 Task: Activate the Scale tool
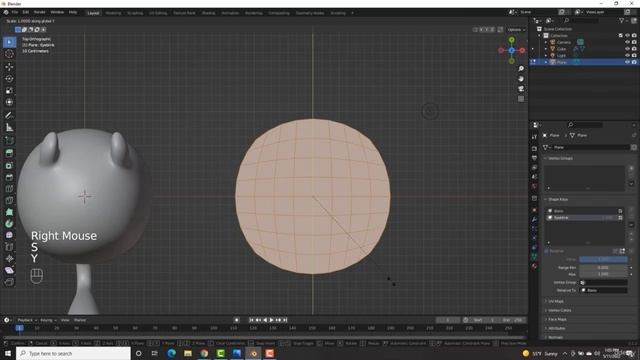click(x=9, y=91)
